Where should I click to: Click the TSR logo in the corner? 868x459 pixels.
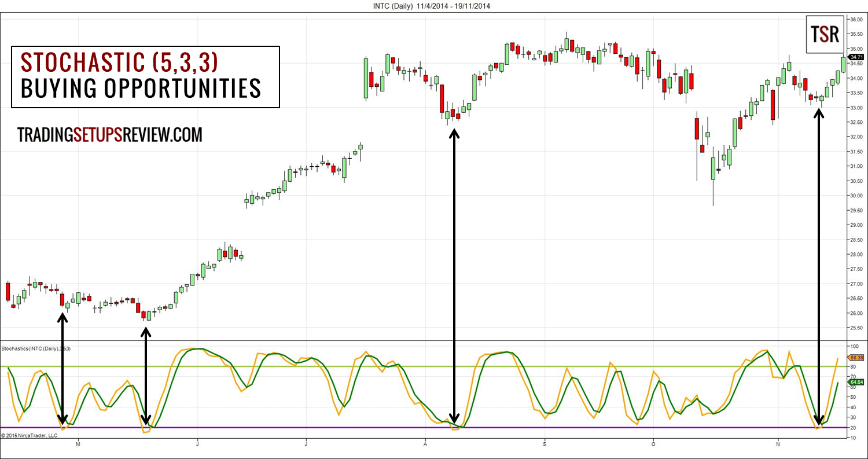tap(825, 35)
